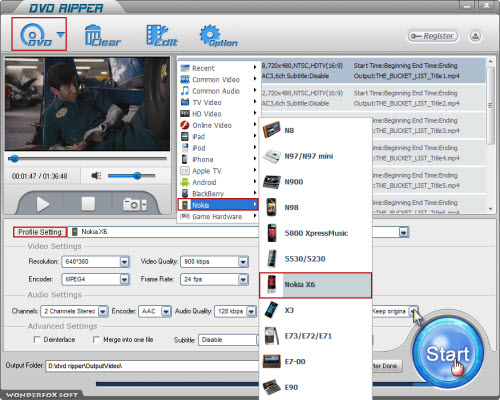The image size is (500, 400).
Task: Open the HD Video category
Action: tap(218, 114)
